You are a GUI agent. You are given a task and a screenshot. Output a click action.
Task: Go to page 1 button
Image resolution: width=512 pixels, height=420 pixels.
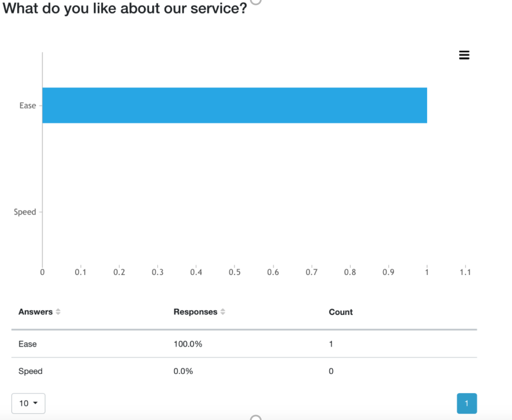pyautogui.click(x=467, y=403)
